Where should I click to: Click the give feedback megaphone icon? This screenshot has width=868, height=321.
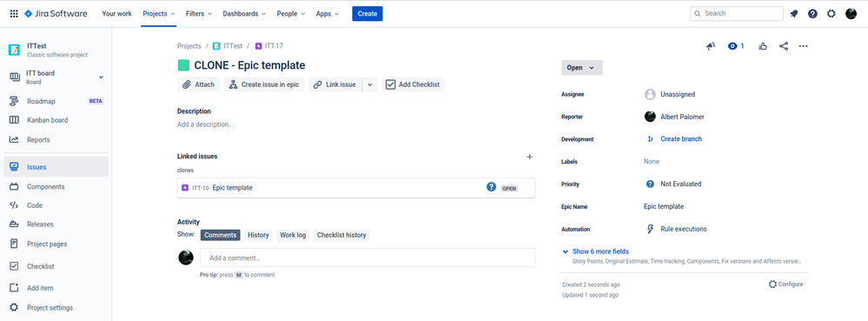point(711,46)
